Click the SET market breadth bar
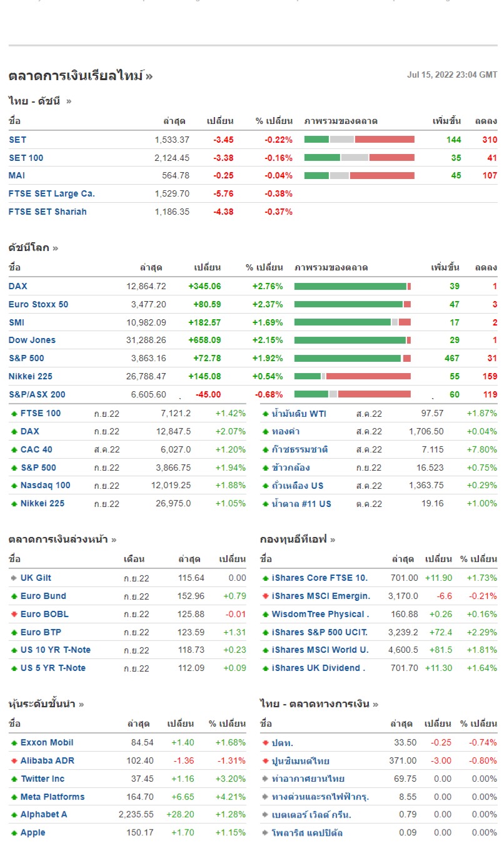Image resolution: width=504 pixels, height=845 pixels. point(360,140)
